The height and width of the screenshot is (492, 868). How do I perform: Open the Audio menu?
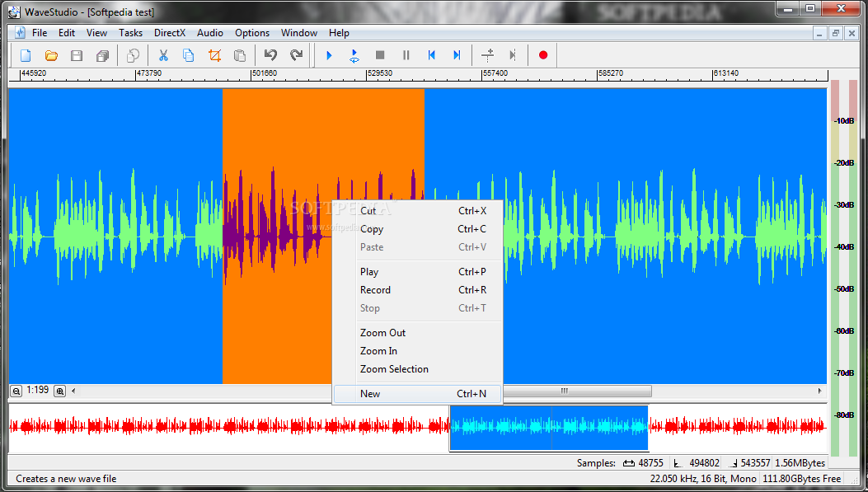tap(210, 33)
